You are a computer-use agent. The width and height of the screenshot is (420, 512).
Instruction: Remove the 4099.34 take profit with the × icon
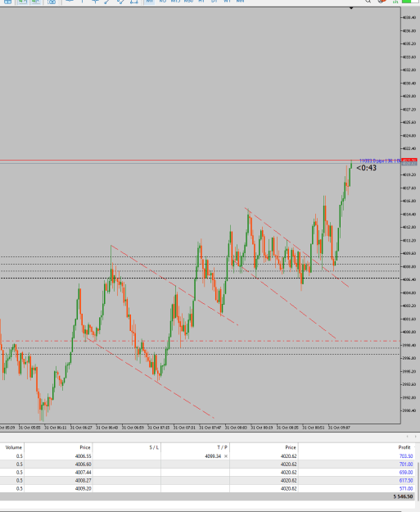[x=226, y=456]
